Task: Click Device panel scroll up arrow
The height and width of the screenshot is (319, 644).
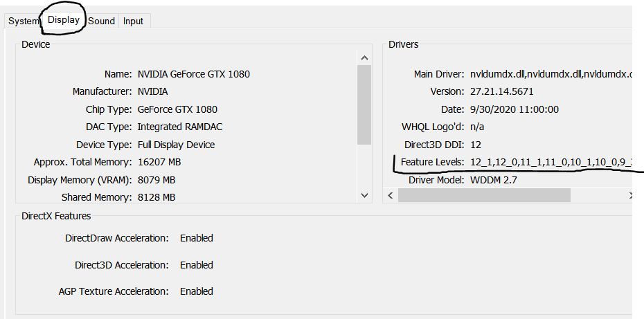Action: point(364,58)
